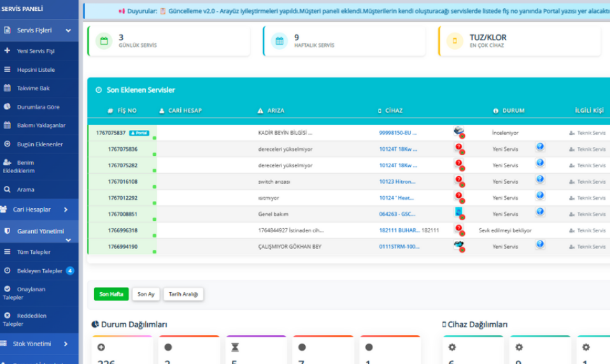The height and width of the screenshot is (364, 610).
Task: Open Hepsini Listele from sidebar
Action: click(36, 69)
